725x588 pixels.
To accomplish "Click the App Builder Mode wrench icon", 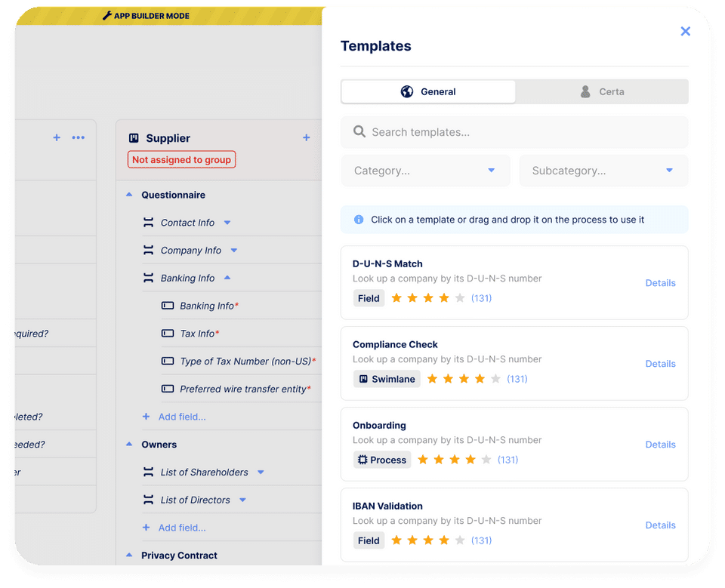I will tap(106, 16).
